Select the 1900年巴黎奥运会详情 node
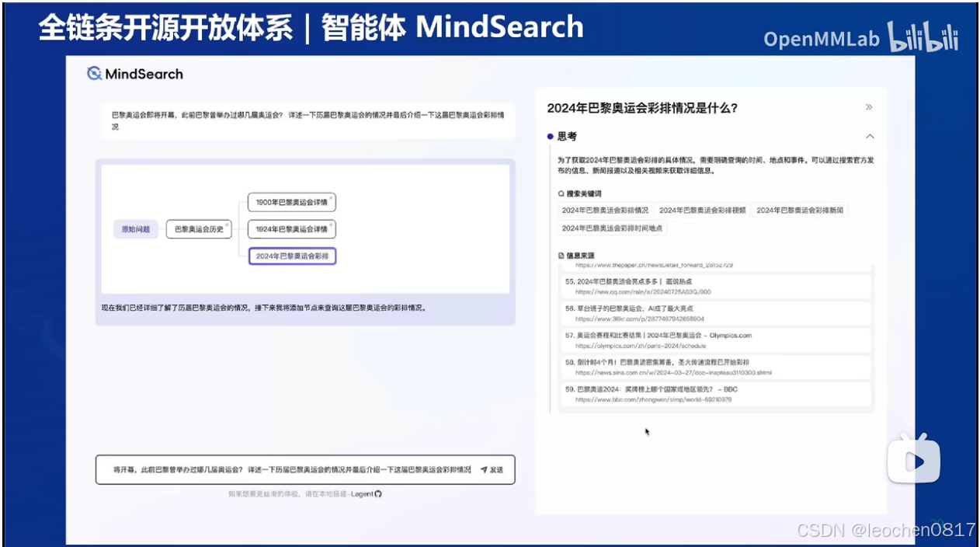 [292, 203]
